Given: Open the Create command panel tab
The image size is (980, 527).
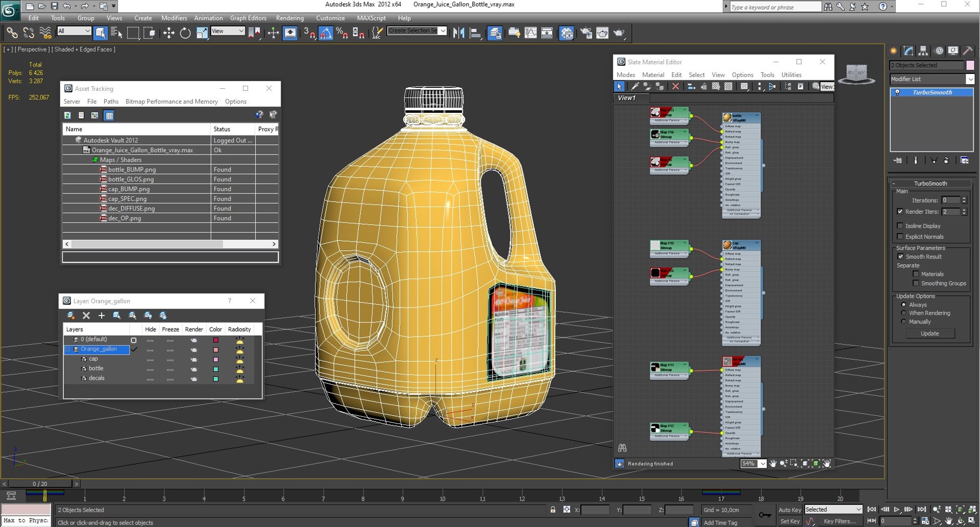Looking at the screenshot, I should pos(894,51).
